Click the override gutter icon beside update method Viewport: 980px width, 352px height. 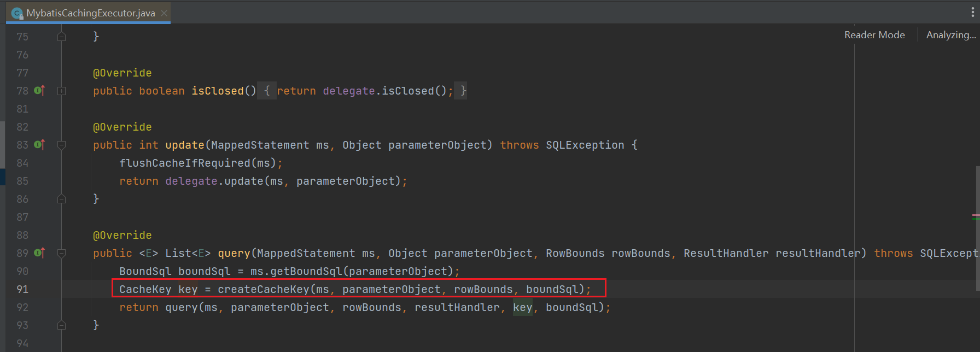tap(39, 145)
